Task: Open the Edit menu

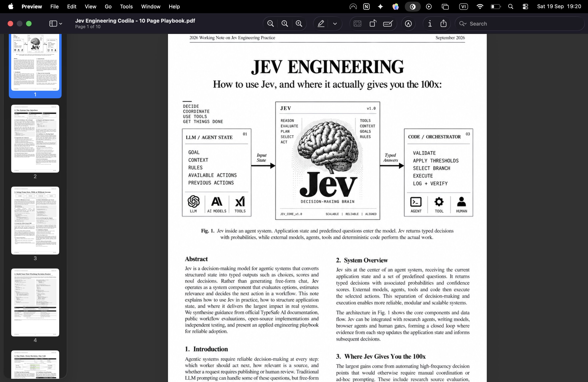Action: tap(72, 7)
